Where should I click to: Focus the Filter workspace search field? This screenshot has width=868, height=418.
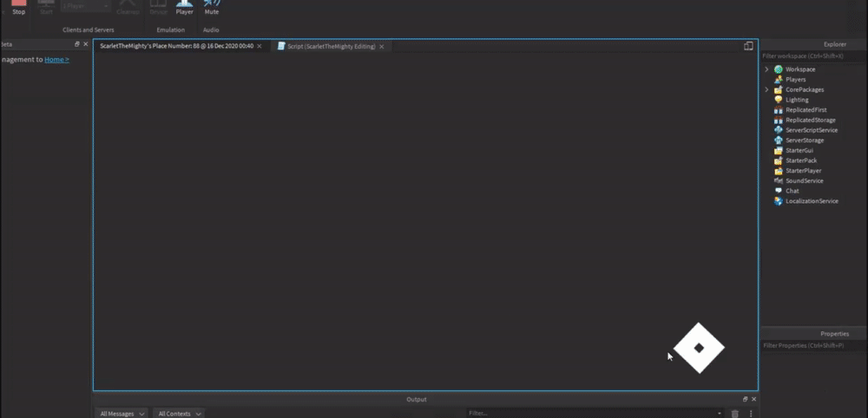tap(814, 56)
